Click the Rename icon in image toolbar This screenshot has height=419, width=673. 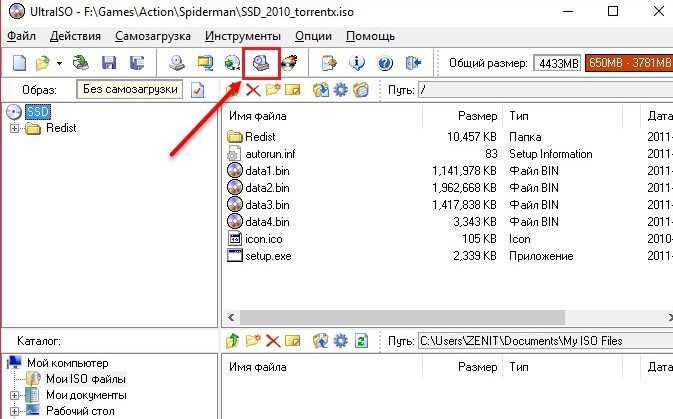coord(292,90)
